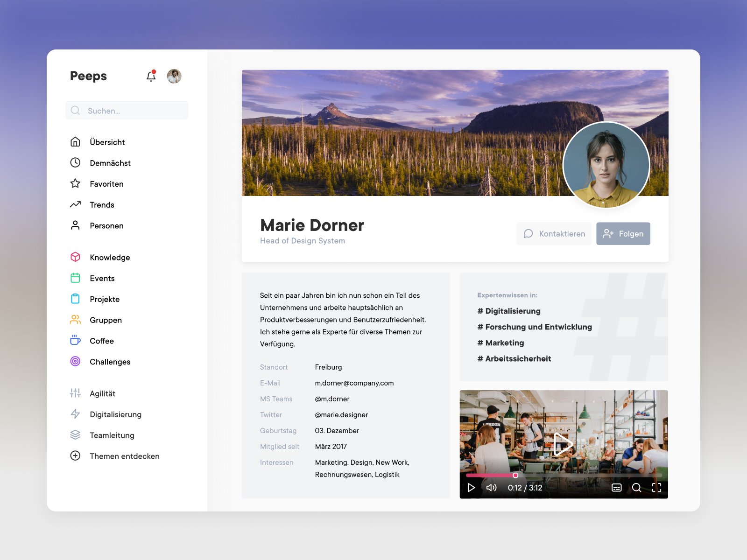Image resolution: width=747 pixels, height=560 pixels.
Task: Click the Suchen search field
Action: (127, 111)
